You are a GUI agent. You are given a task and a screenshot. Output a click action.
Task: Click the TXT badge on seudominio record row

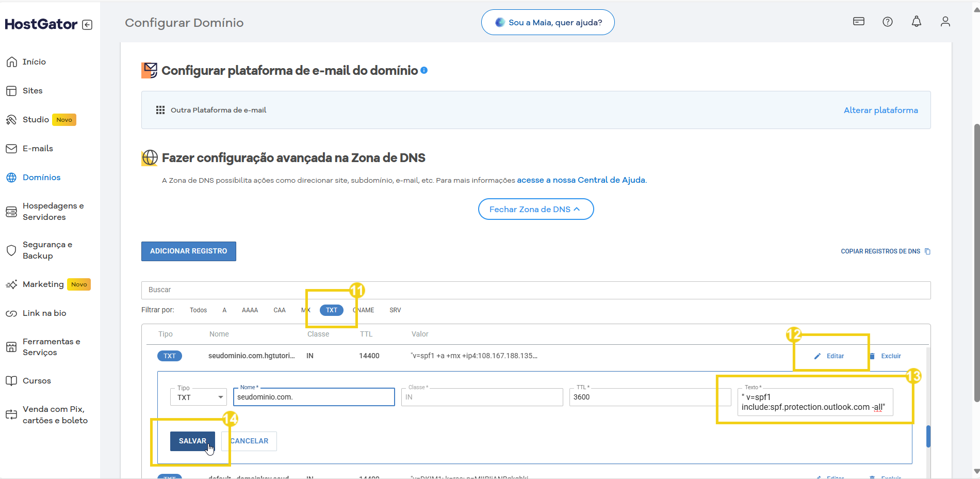[x=170, y=356]
